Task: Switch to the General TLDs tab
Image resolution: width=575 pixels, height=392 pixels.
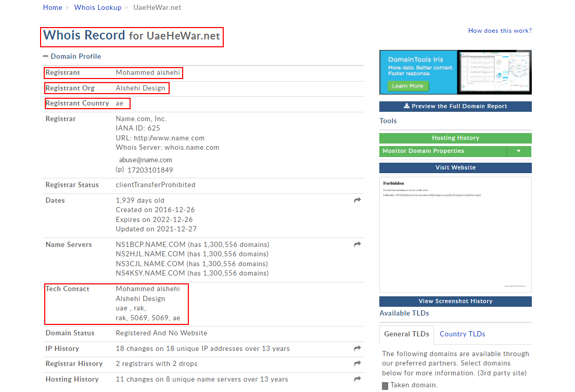Action: 407,334
